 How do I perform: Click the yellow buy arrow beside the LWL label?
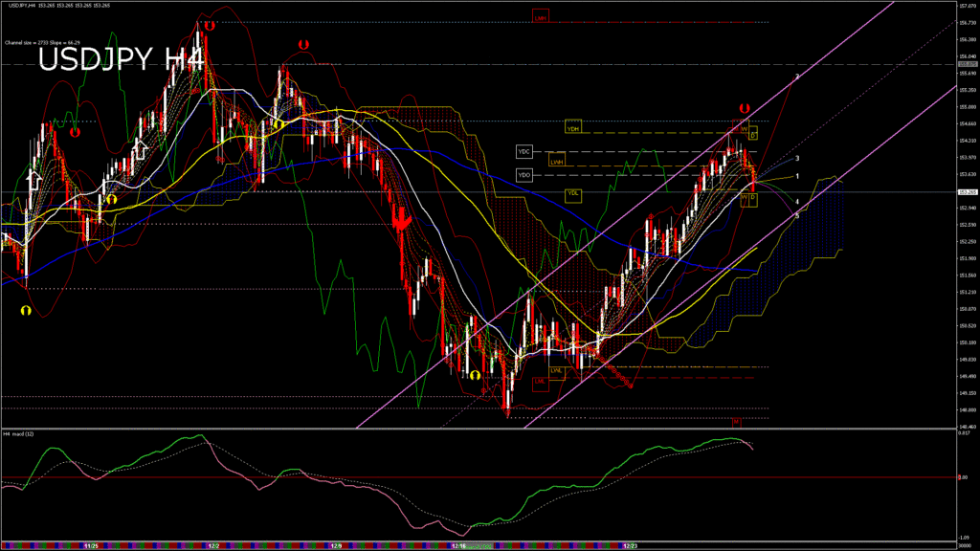tap(475, 375)
